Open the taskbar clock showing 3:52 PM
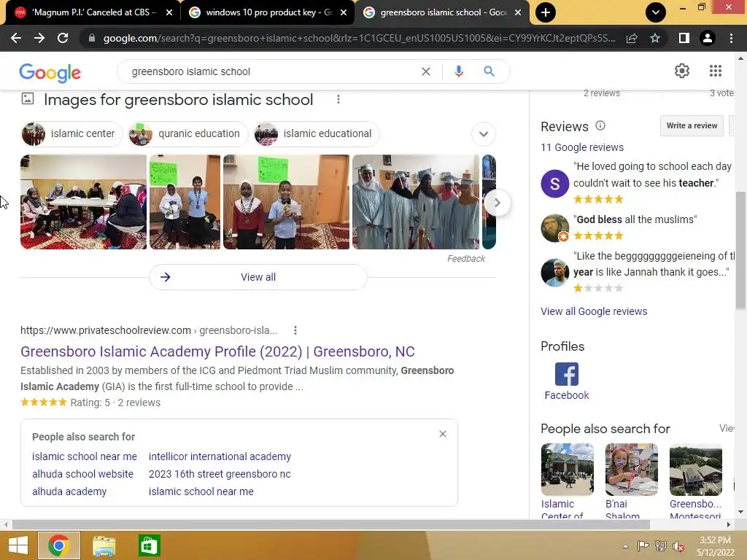Viewport: 747px width, 560px height. (715, 546)
